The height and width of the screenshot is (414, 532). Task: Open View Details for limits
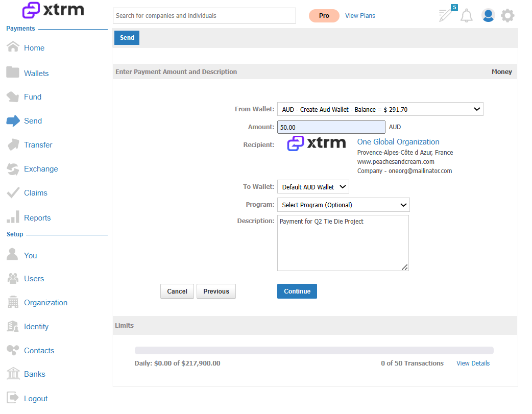473,363
